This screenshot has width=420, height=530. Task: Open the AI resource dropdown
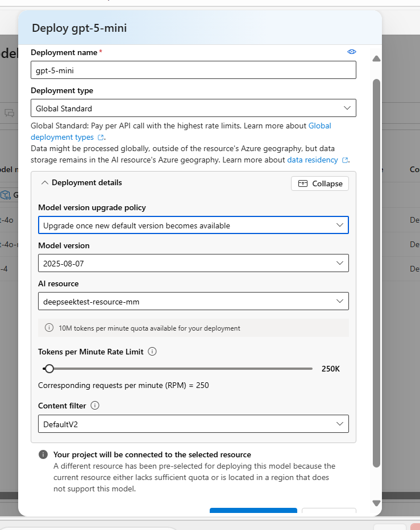pyautogui.click(x=193, y=301)
